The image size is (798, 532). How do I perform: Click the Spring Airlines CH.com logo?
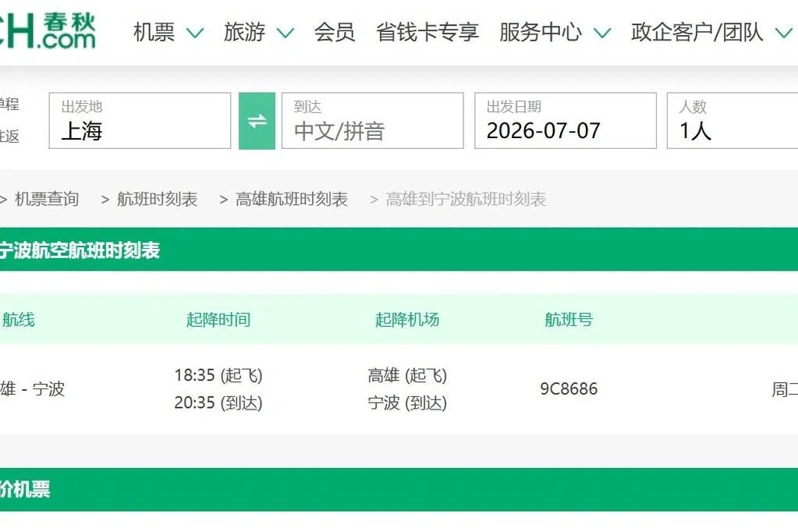(48, 30)
